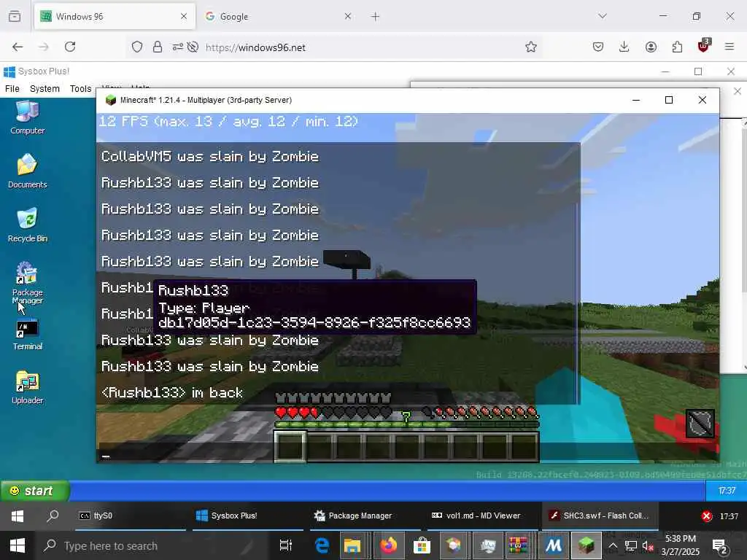Bookmark this page with the star
This screenshot has height=560, width=747.
(531, 47)
